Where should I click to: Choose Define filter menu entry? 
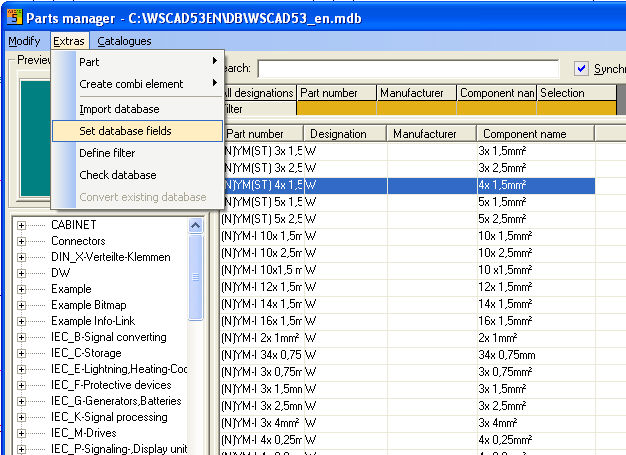137,153
